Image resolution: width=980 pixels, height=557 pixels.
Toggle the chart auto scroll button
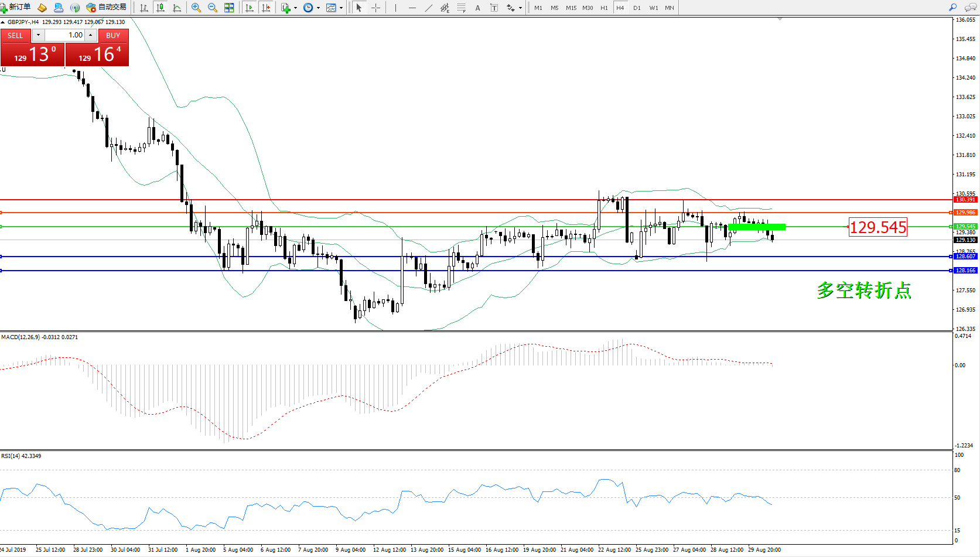[250, 8]
